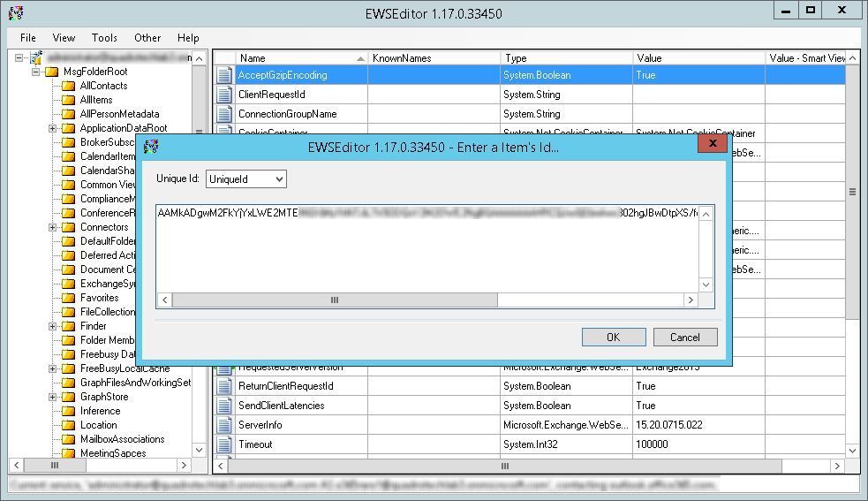
Task: Click the ClientRequestId row document icon
Action: click(224, 95)
